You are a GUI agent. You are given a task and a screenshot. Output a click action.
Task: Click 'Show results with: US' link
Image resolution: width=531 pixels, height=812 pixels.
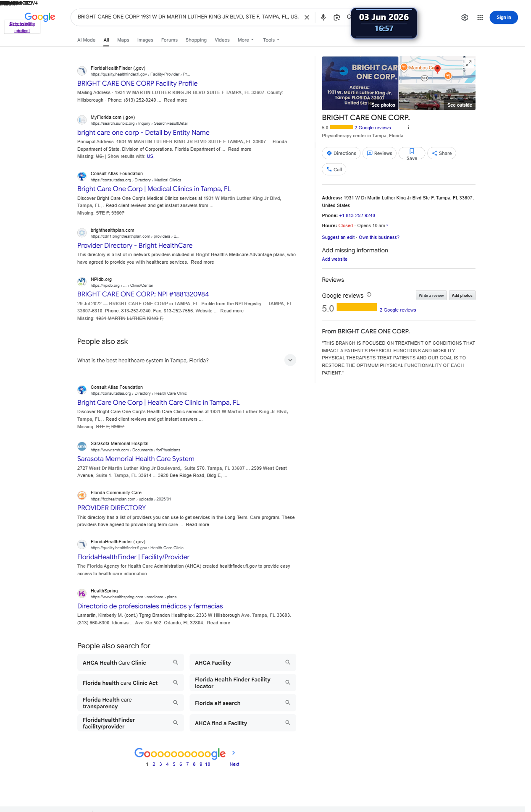[150, 156]
